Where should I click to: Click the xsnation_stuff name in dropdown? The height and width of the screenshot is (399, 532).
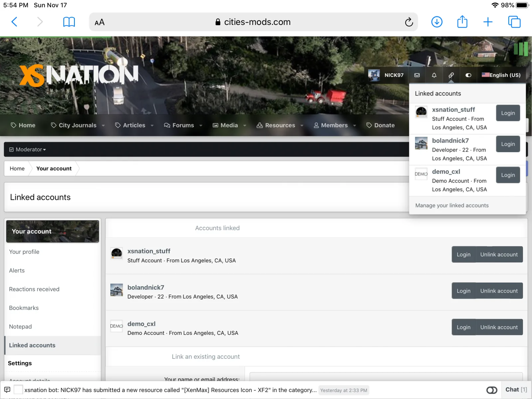tap(453, 110)
